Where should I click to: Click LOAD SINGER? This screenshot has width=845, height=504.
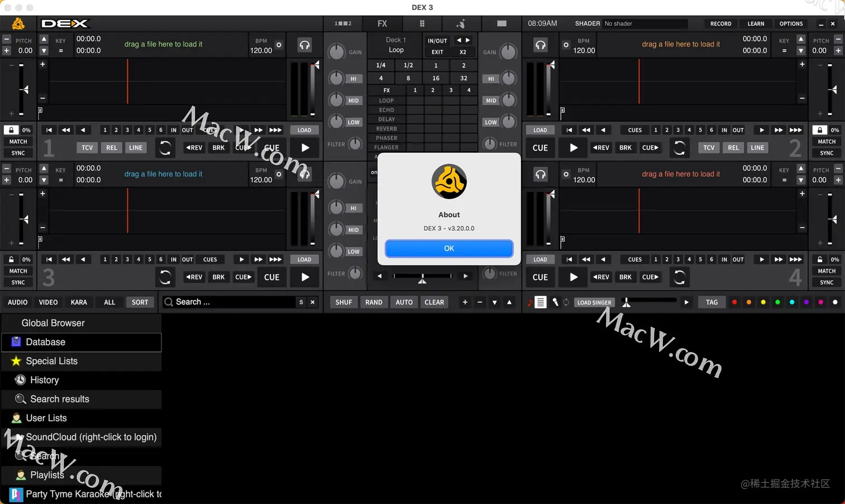594,302
